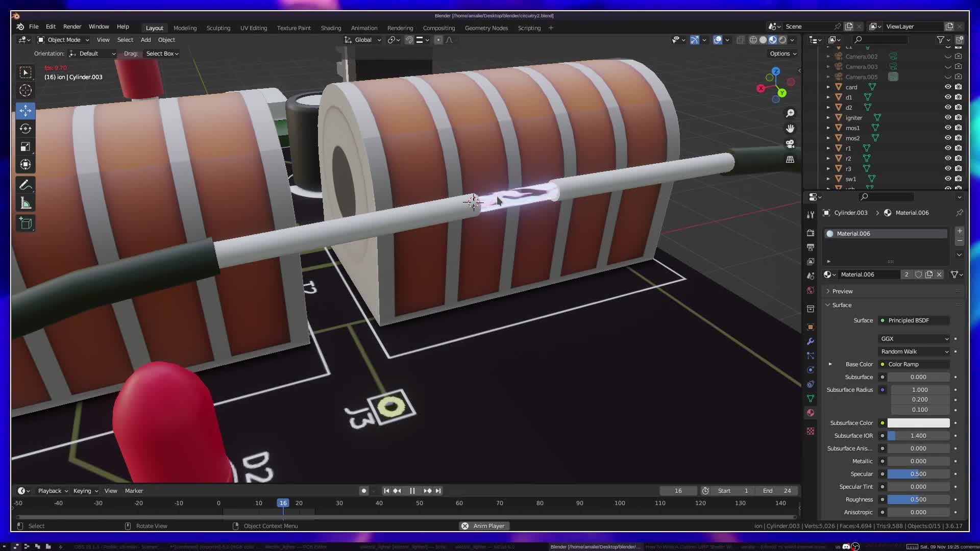Viewport: 980px width, 551px height.
Task: Open the Modifier properties wrench tab
Action: point(811,341)
